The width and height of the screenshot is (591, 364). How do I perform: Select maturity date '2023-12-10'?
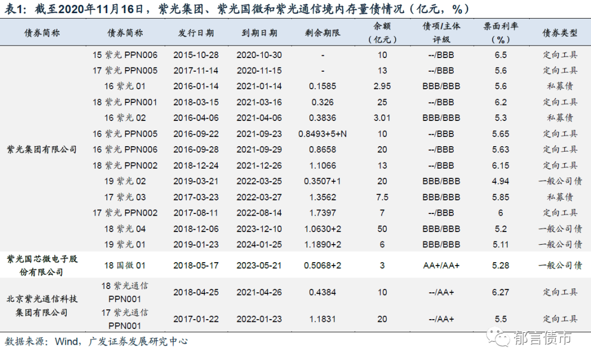click(259, 229)
